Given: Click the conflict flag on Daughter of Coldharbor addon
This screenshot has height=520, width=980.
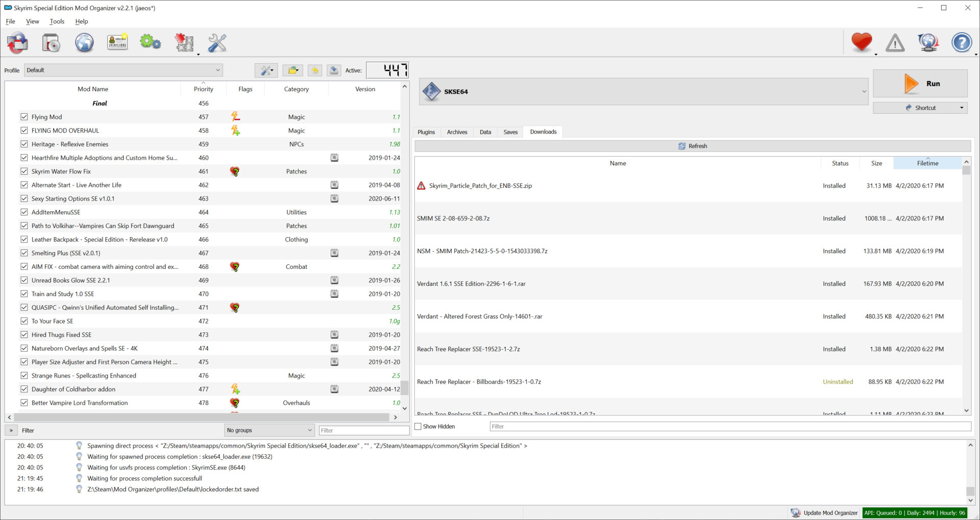Looking at the screenshot, I should click(235, 389).
